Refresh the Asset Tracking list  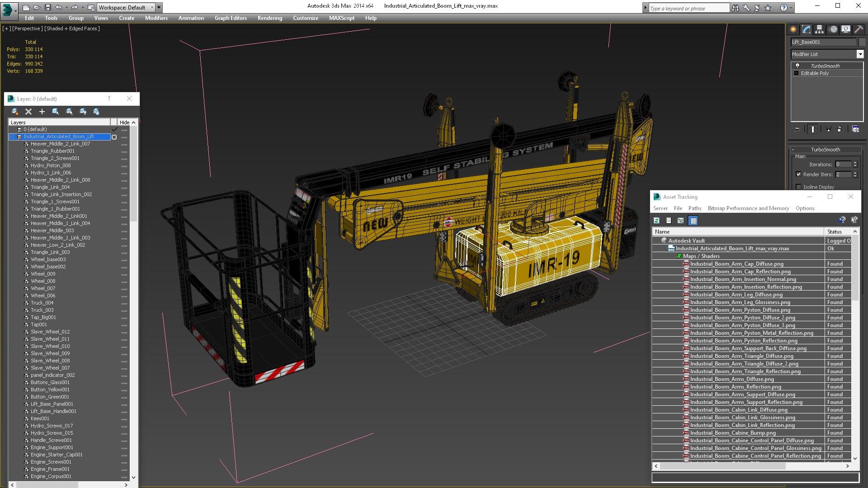tap(657, 221)
